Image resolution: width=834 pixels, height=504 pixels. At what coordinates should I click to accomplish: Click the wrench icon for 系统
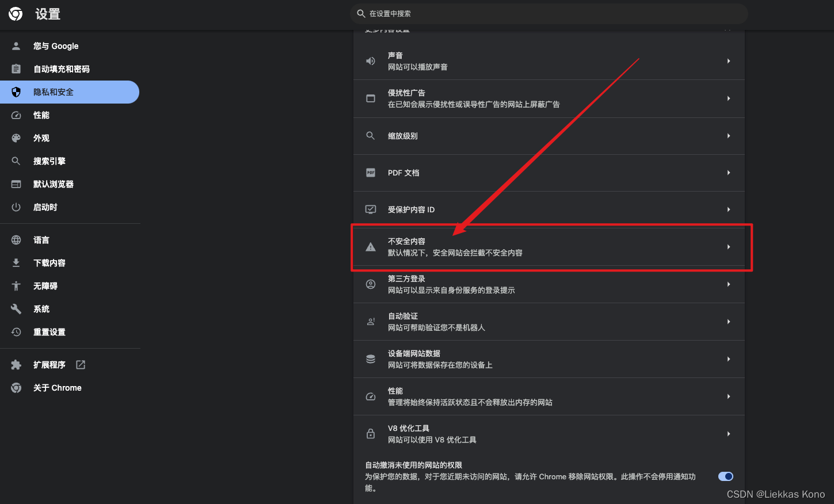(16, 309)
